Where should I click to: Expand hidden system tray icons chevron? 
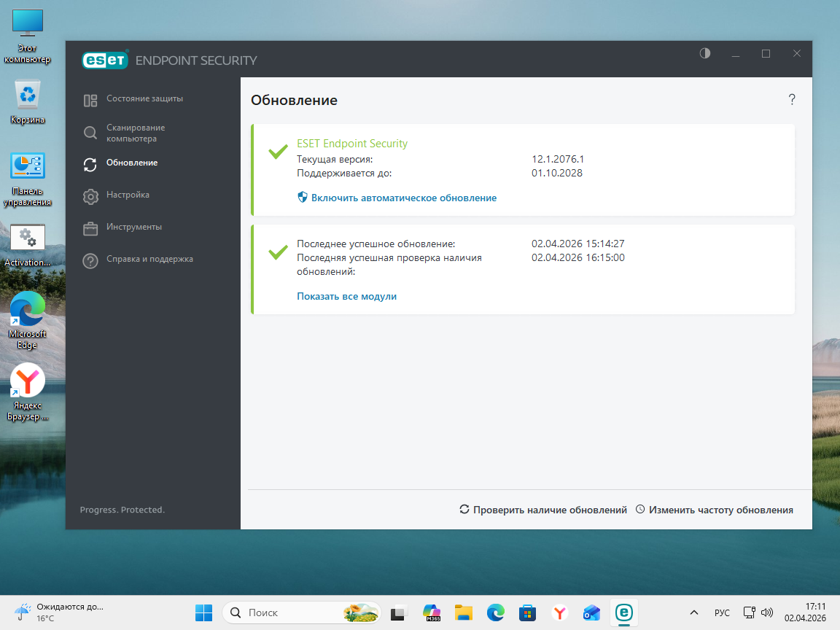point(693,612)
